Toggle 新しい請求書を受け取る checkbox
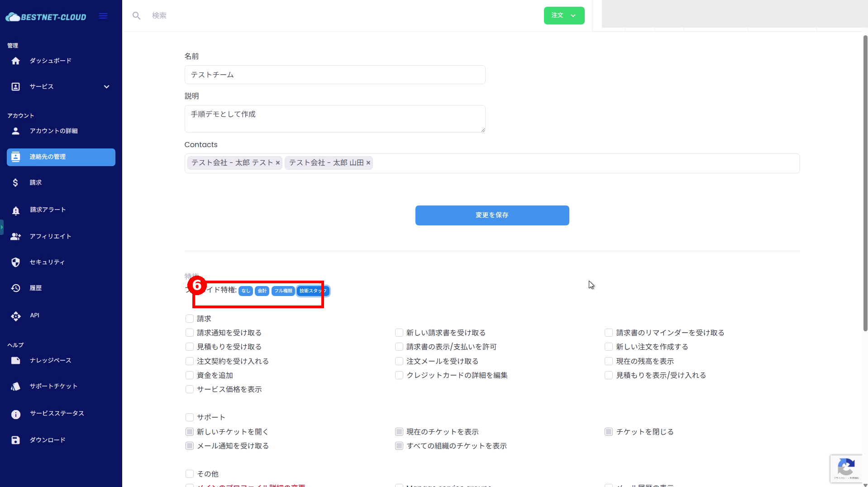Viewport: 868px width, 487px height. point(399,333)
